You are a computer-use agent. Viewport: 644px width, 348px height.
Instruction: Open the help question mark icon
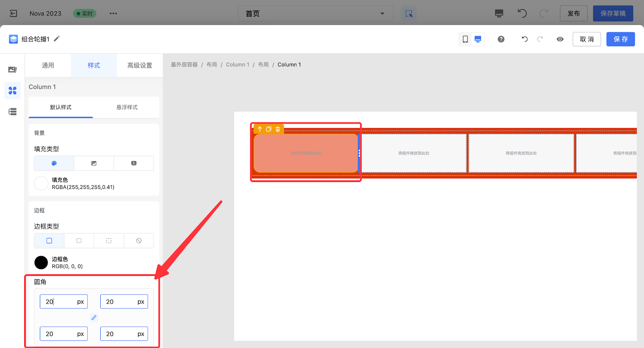(x=501, y=39)
